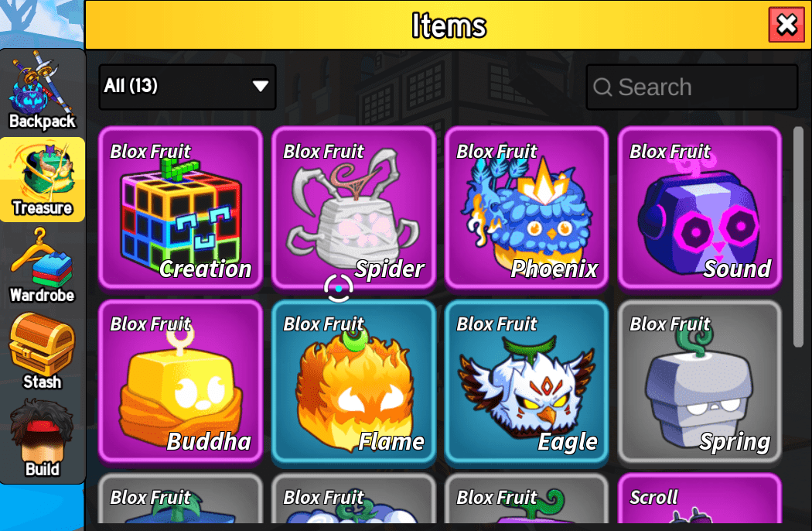Click the items list vertical scrollbar

(x=798, y=237)
